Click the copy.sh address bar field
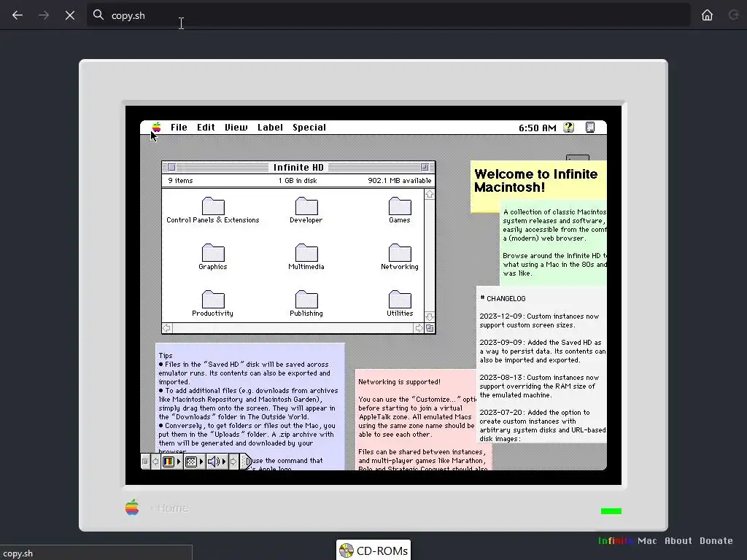Viewport: 747px width, 560px height. 388,15
